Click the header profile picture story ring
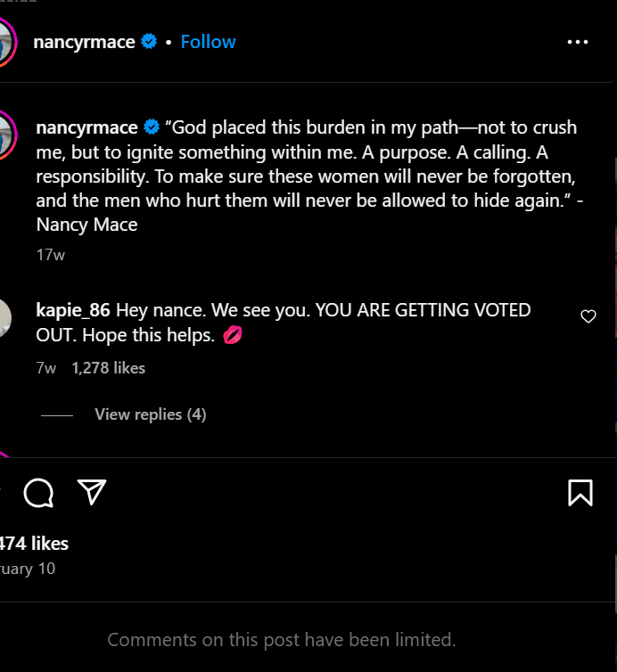This screenshot has width=617, height=672. 6,42
